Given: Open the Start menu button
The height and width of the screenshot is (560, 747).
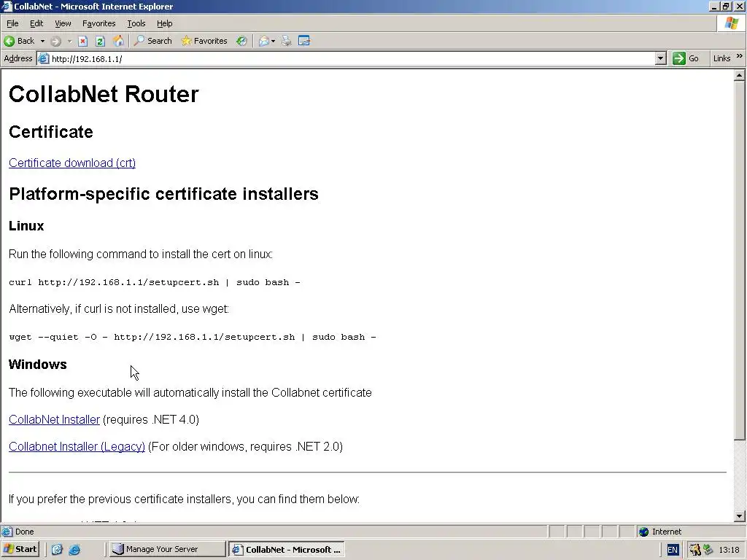Looking at the screenshot, I should 20,549.
